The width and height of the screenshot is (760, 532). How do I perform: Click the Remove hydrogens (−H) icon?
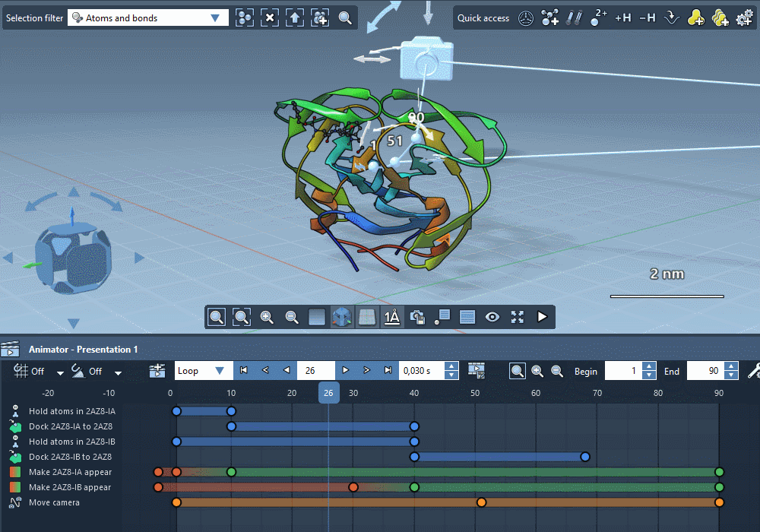[x=647, y=17]
